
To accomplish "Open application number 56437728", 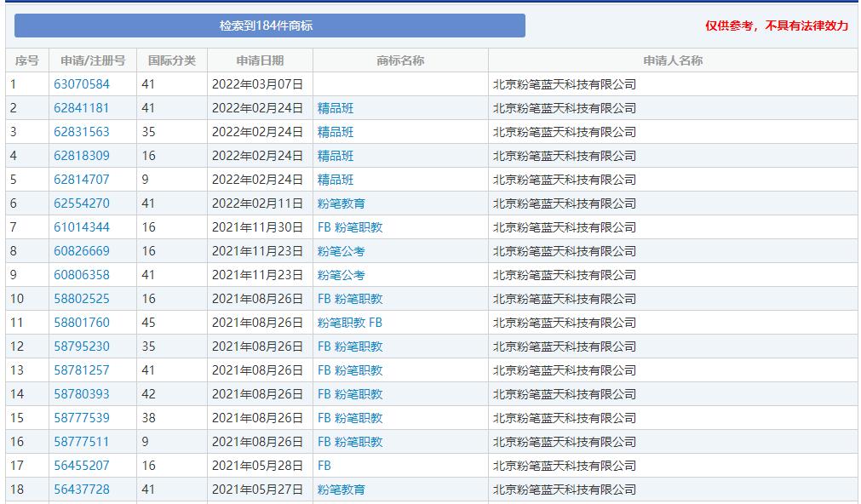I will pyautogui.click(x=82, y=490).
